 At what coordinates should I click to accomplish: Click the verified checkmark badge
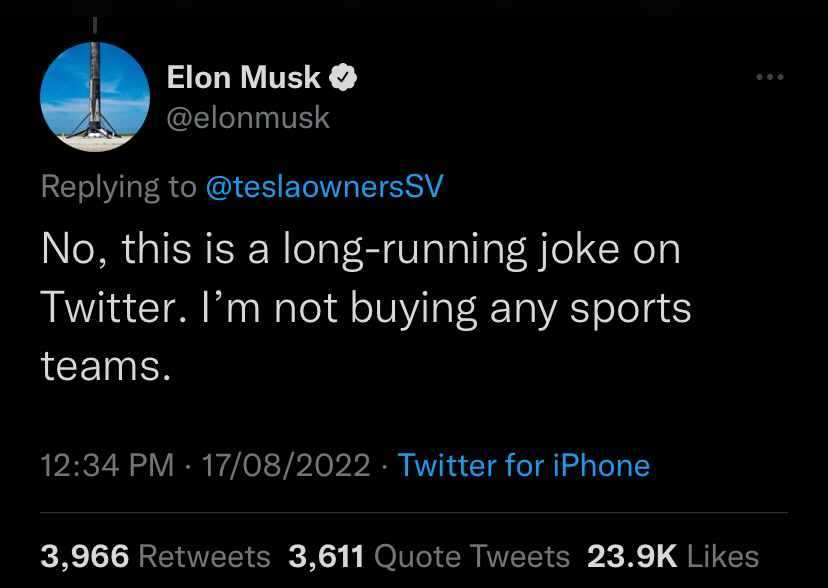(x=343, y=78)
